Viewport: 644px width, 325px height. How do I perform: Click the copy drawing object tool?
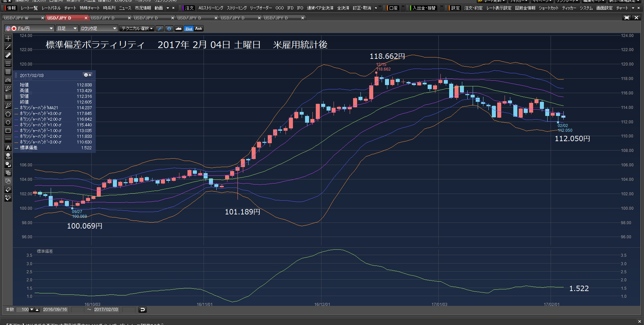point(8,173)
